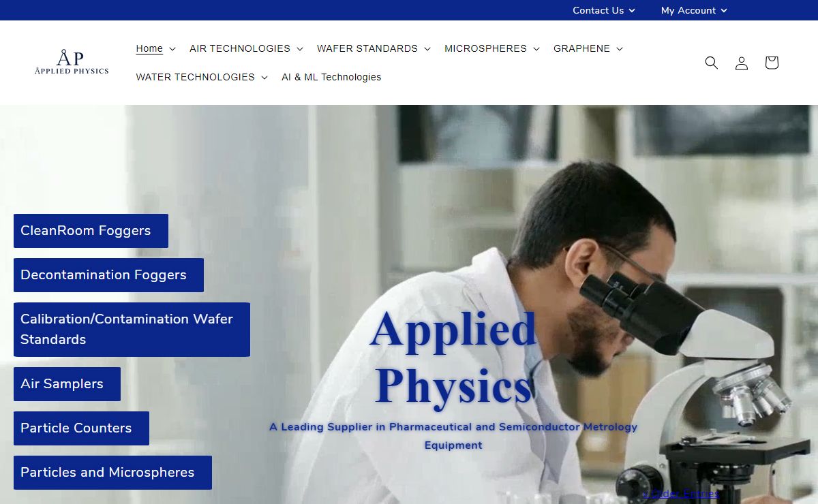
Task: Click the chevron beside WAFER STANDARDS
Action: pyautogui.click(x=427, y=49)
